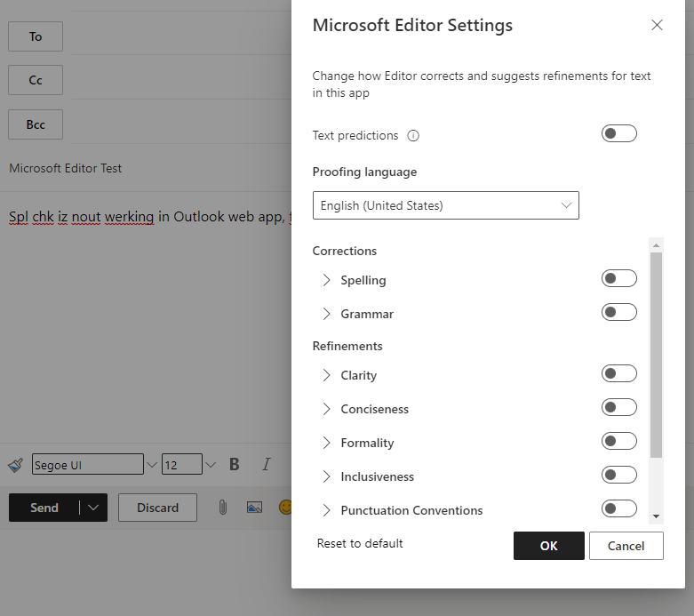This screenshot has height=616, width=694.
Task: Enable the Punctuation Conventions toggle
Action: click(618, 508)
